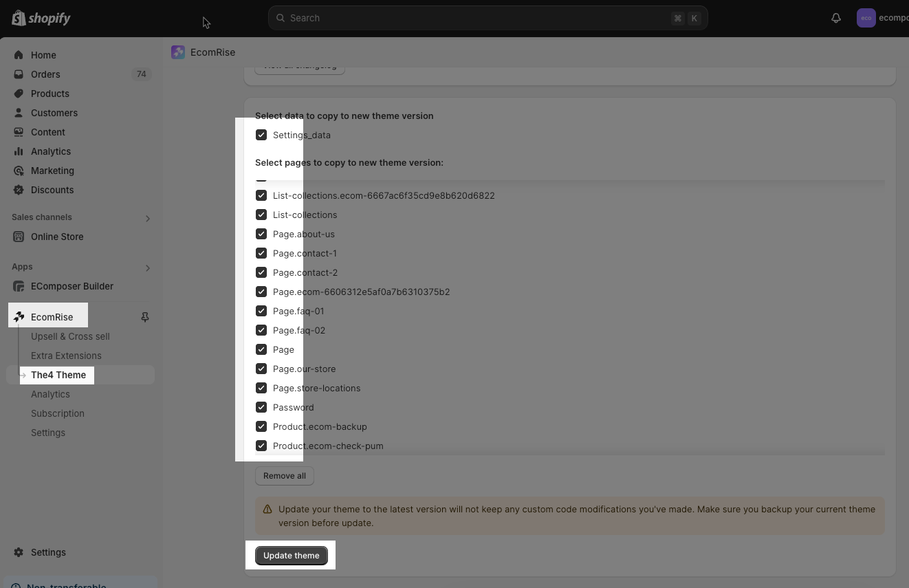
Task: Click the theme update warning banner
Action: pos(570,516)
